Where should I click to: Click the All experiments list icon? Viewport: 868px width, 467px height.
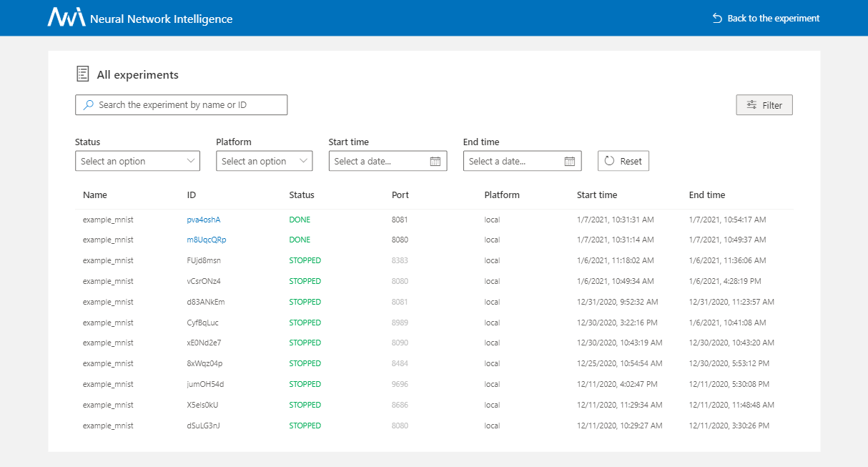point(82,73)
